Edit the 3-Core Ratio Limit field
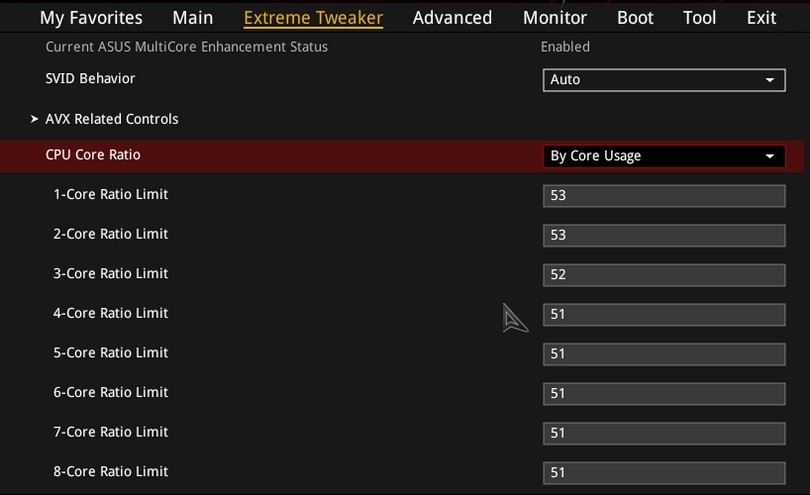This screenshot has height=495, width=810. [x=664, y=274]
